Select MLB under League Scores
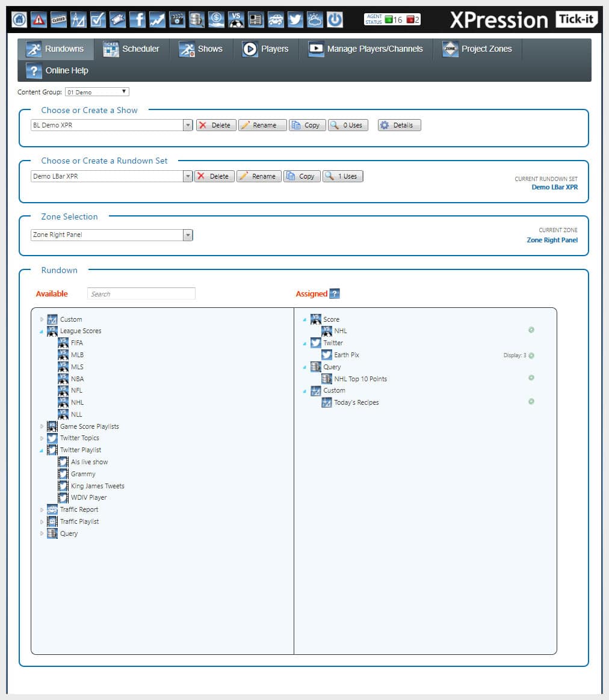 pyautogui.click(x=77, y=355)
